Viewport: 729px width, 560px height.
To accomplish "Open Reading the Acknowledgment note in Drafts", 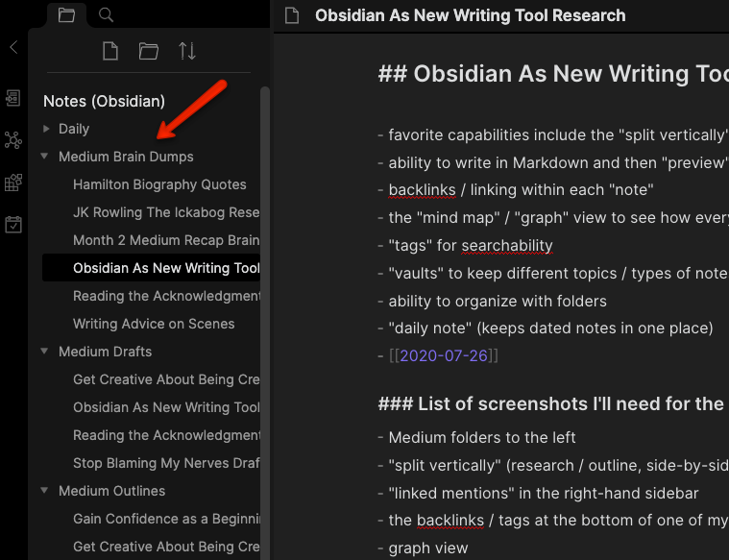I will pyautogui.click(x=166, y=435).
